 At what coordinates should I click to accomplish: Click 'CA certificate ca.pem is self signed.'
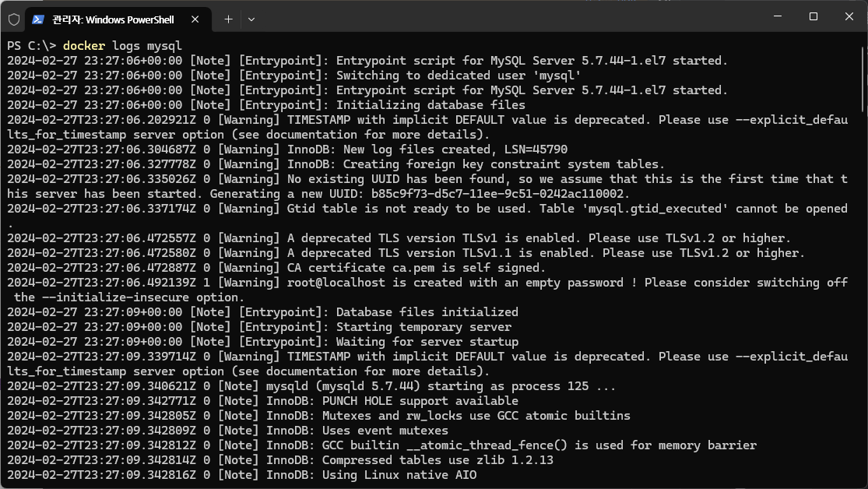click(x=416, y=268)
